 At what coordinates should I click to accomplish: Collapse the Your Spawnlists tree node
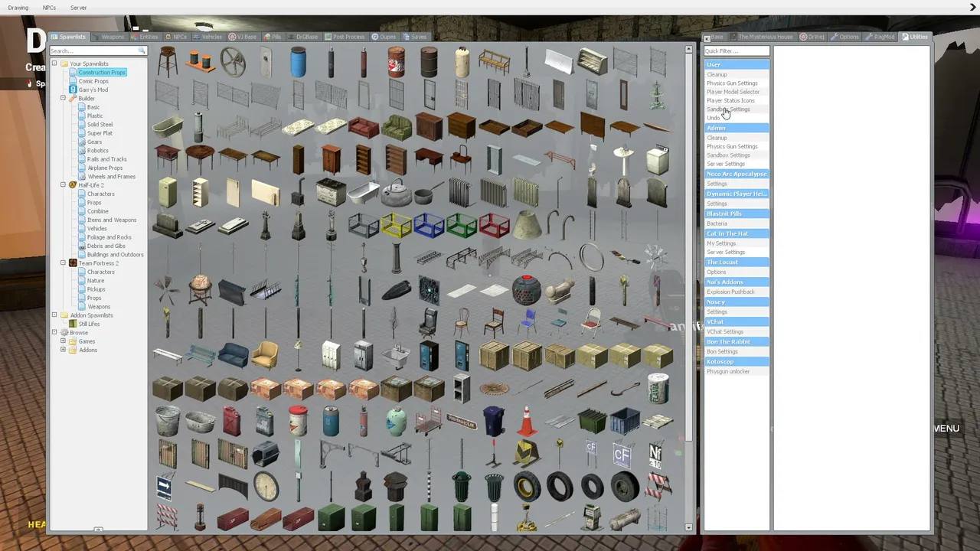[54, 64]
